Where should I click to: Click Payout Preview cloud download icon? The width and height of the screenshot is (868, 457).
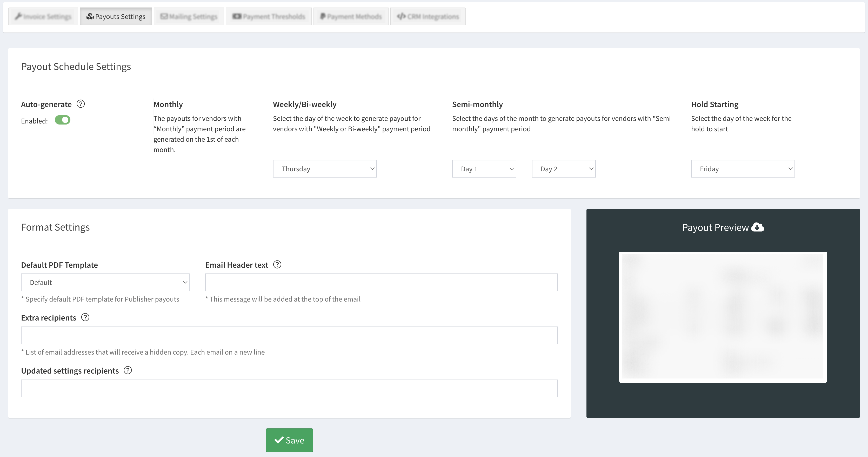[x=757, y=227]
